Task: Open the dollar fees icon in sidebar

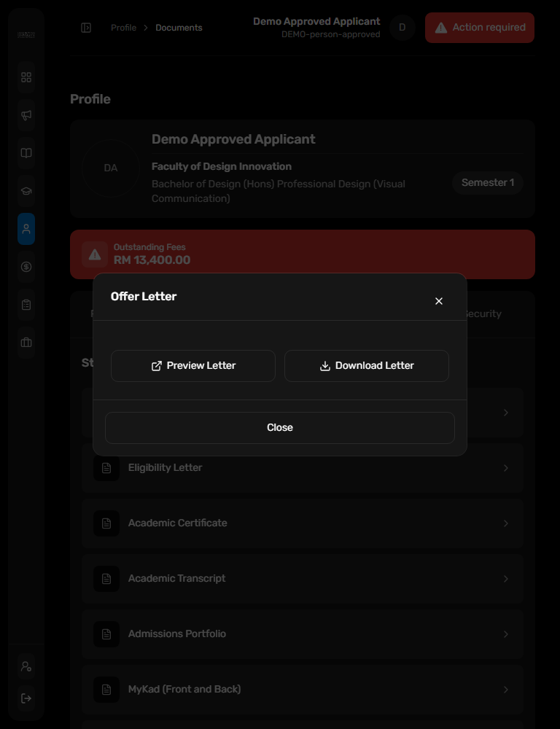Action: click(x=26, y=267)
